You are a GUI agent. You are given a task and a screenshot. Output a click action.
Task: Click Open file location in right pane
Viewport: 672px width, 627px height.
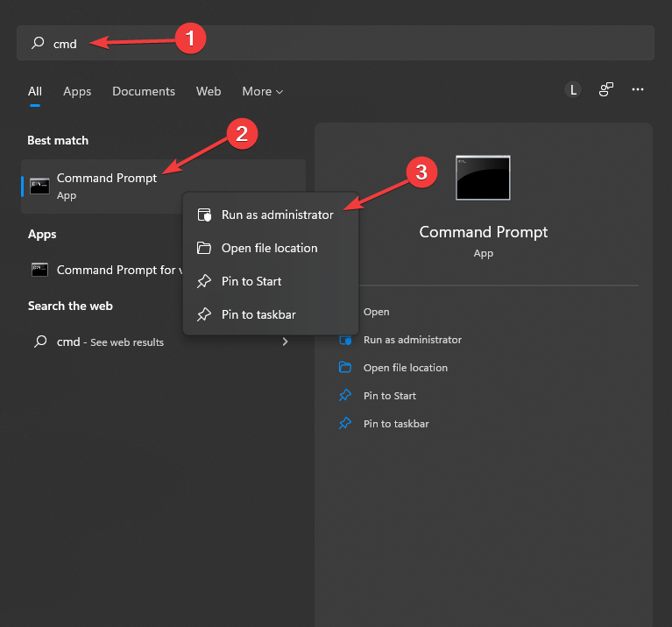click(x=405, y=368)
